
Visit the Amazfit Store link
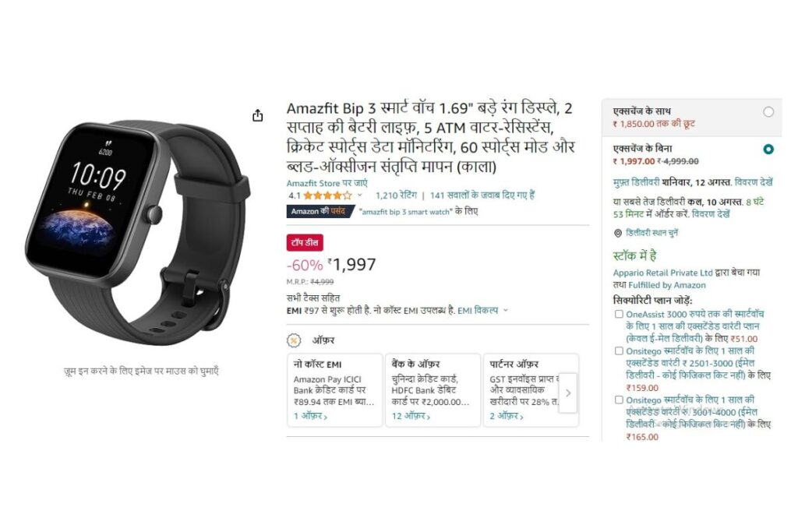[x=327, y=183]
